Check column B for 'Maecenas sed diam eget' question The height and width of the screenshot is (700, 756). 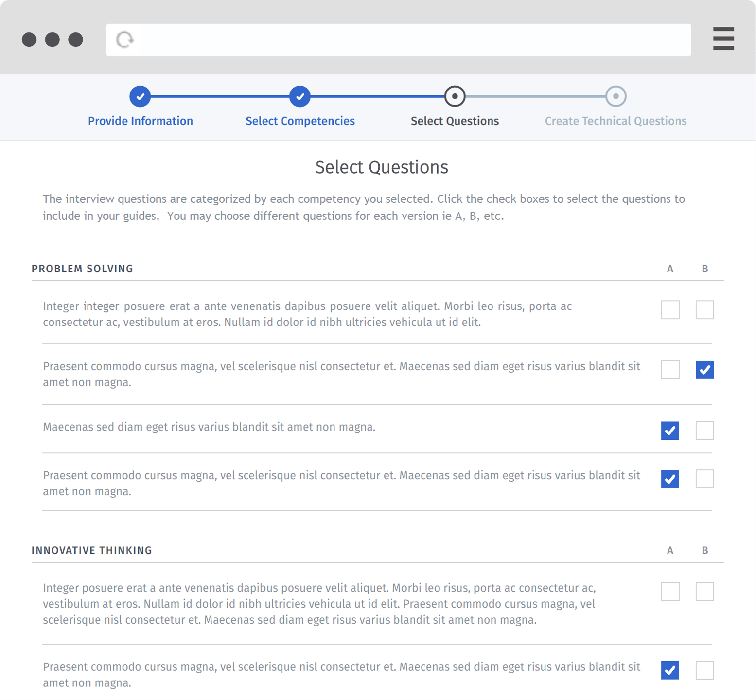coord(705,430)
